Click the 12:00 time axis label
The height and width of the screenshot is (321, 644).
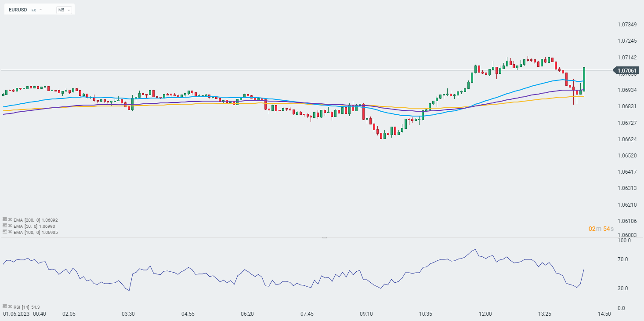pos(485,314)
